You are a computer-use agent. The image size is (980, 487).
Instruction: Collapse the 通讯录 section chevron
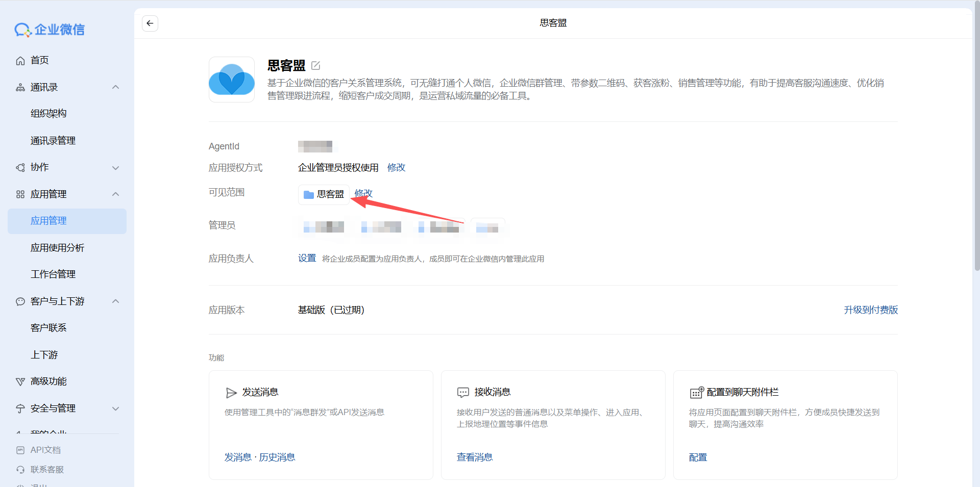tap(116, 87)
